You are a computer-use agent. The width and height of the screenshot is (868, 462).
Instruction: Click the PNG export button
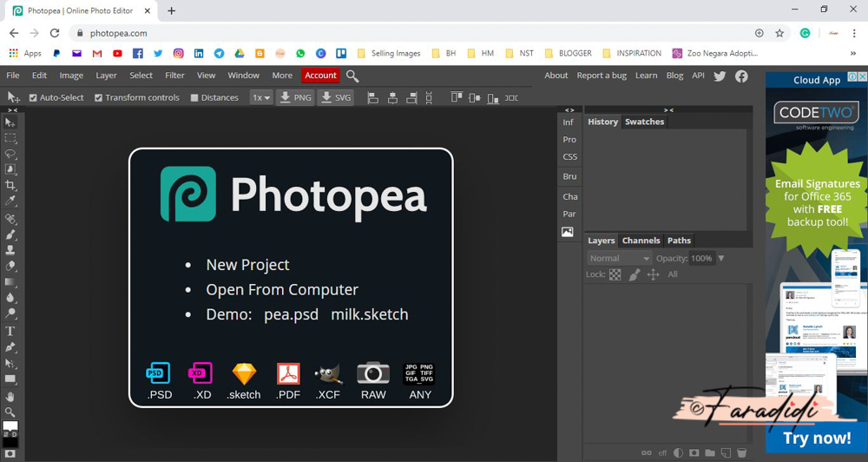pos(296,98)
